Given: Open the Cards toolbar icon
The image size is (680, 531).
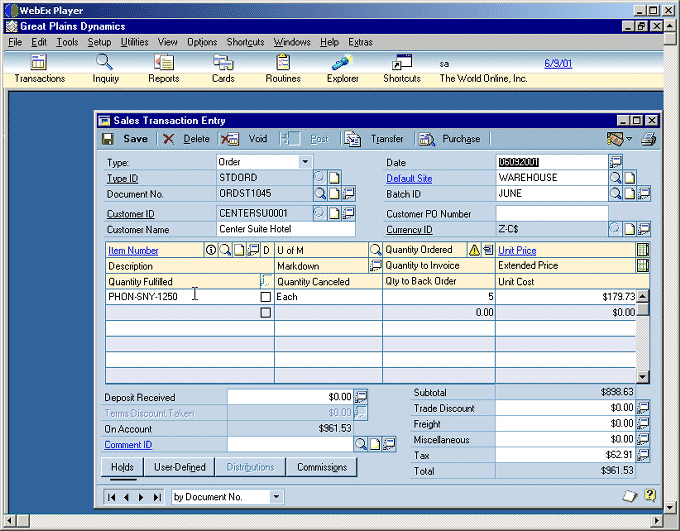Looking at the screenshot, I should click(x=223, y=62).
